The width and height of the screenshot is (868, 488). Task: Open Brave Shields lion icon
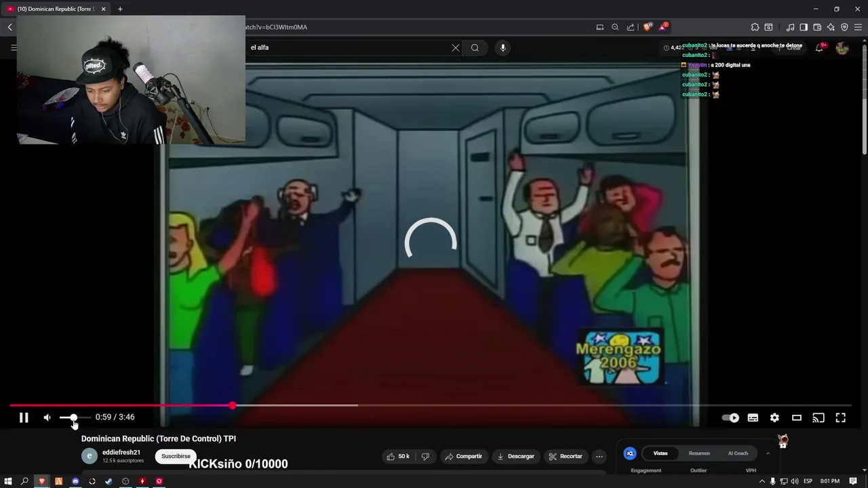pyautogui.click(x=648, y=27)
